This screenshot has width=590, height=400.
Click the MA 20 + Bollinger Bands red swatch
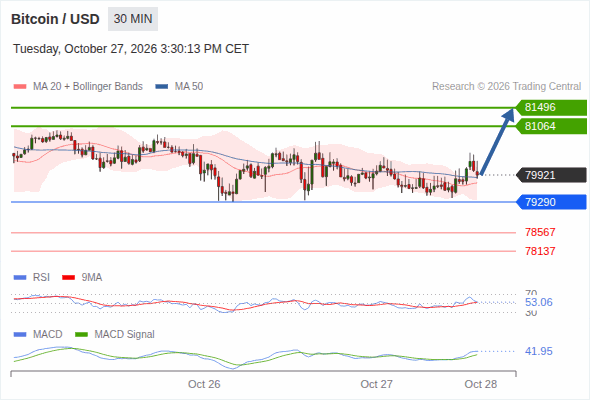(x=20, y=87)
